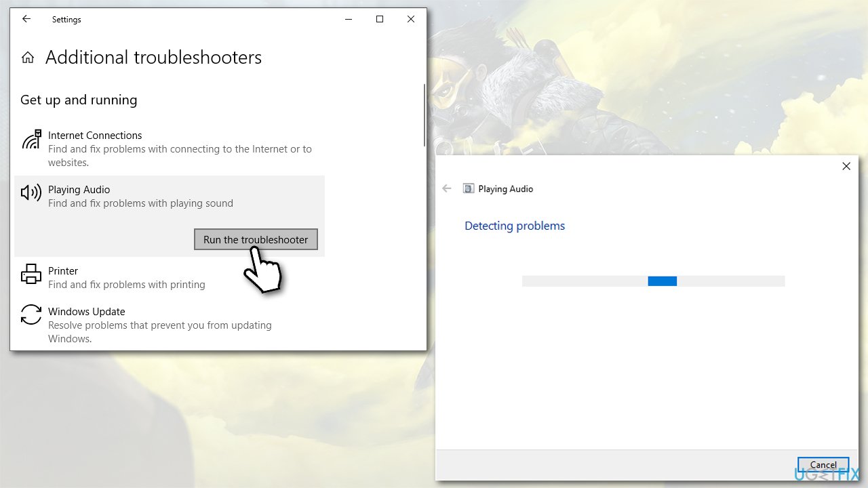
Task: Click the Playing Audio troubleshooter dialog icon
Action: coord(469,188)
